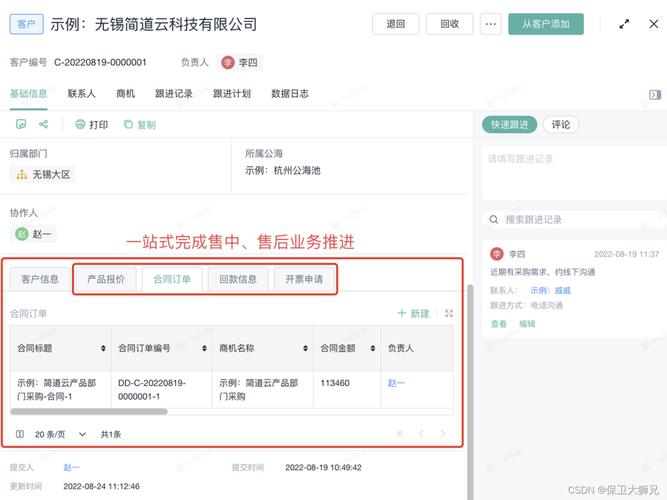Click 新建 to create a contract order

coord(413,313)
